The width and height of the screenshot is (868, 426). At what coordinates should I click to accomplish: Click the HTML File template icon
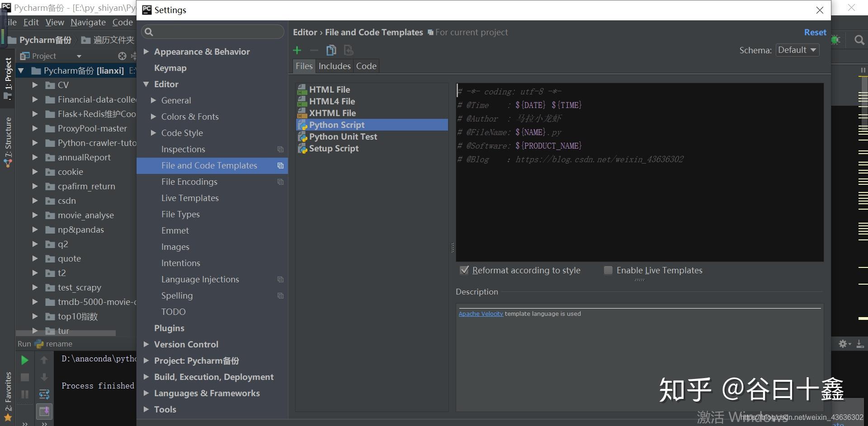point(302,90)
